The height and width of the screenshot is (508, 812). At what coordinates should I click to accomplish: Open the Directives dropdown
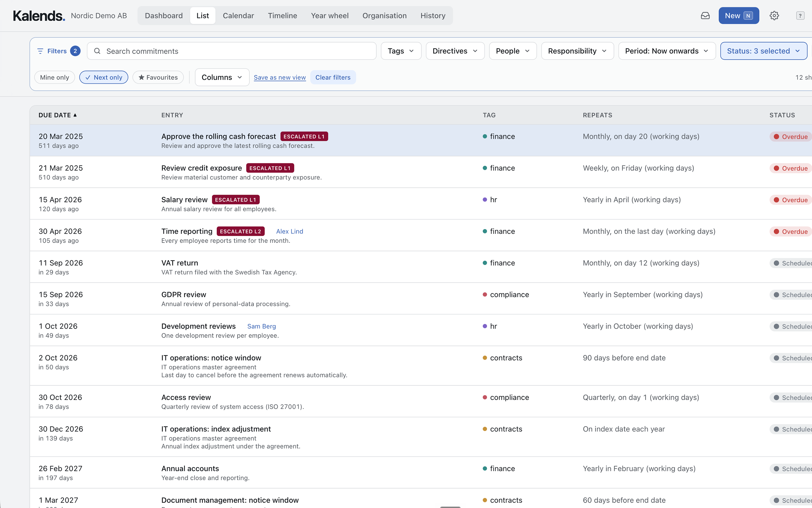tap(455, 51)
